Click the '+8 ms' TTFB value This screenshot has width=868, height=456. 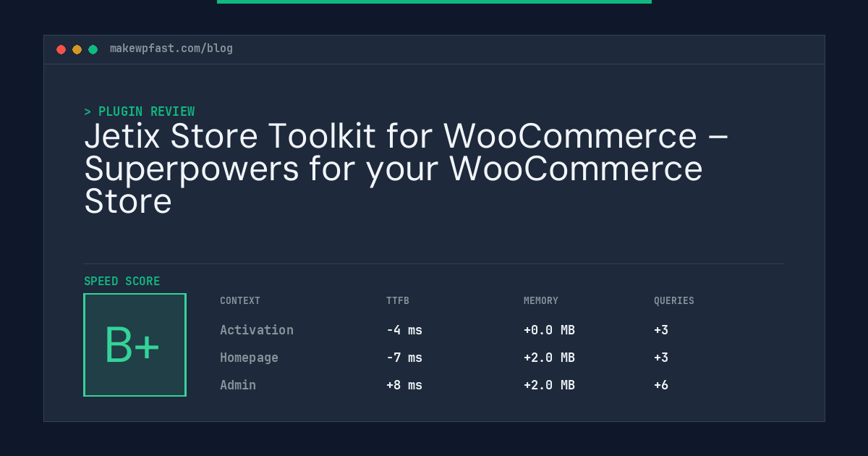tap(404, 385)
